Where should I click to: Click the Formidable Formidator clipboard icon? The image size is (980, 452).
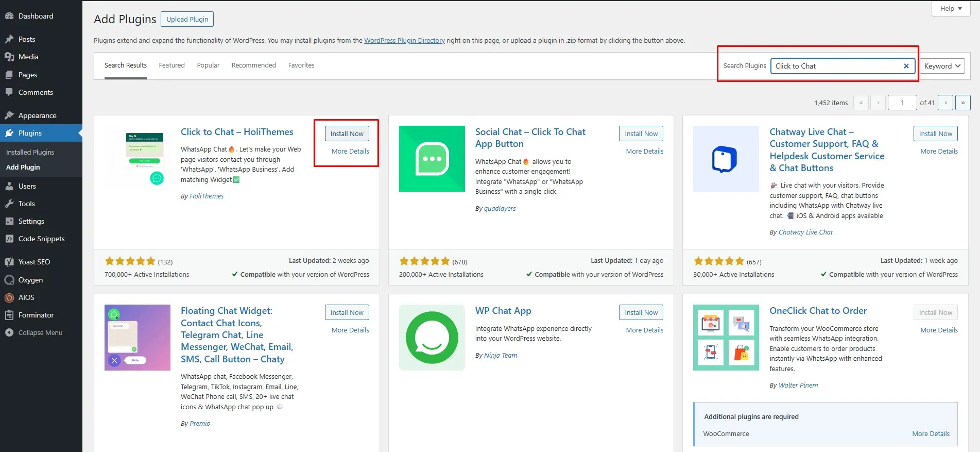click(9, 315)
